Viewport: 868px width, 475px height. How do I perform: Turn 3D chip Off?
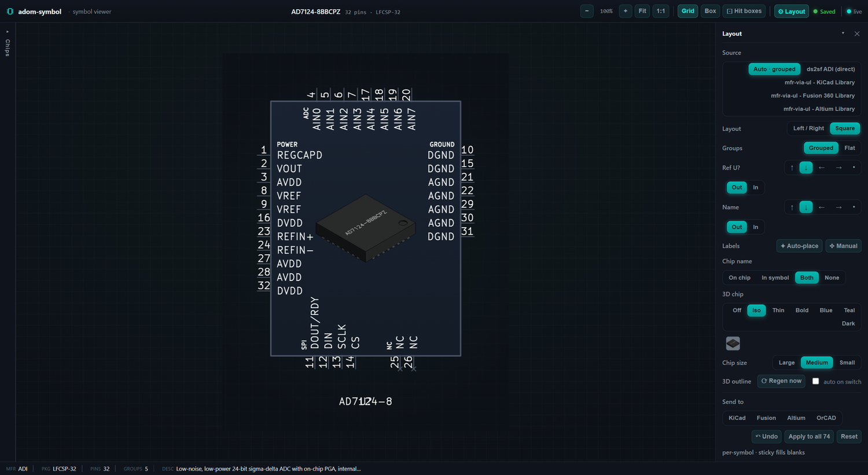(737, 310)
